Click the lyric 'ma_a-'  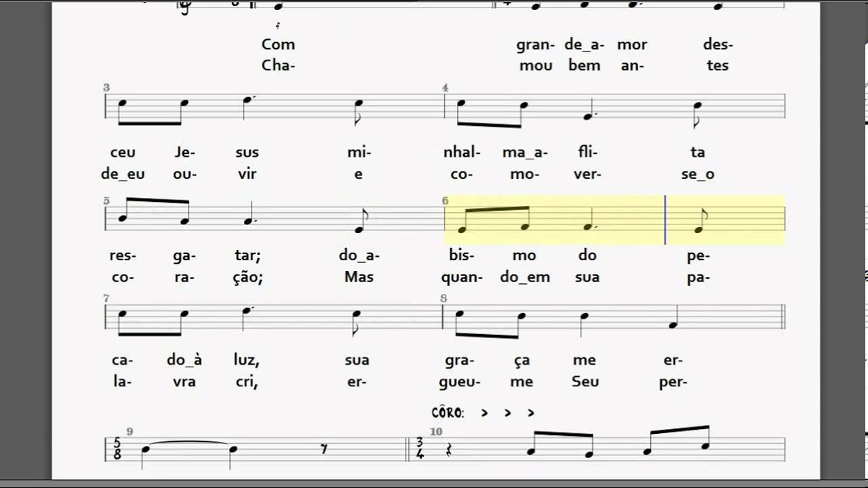pyautogui.click(x=525, y=152)
